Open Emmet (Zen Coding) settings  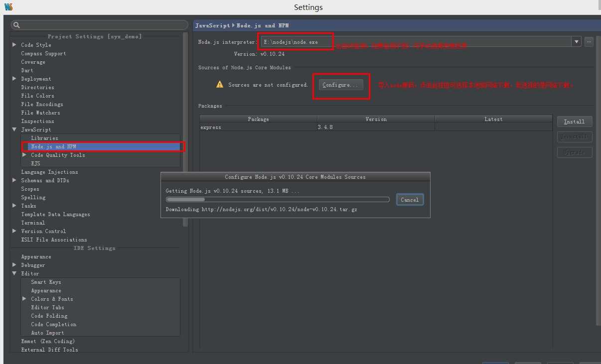click(48, 341)
